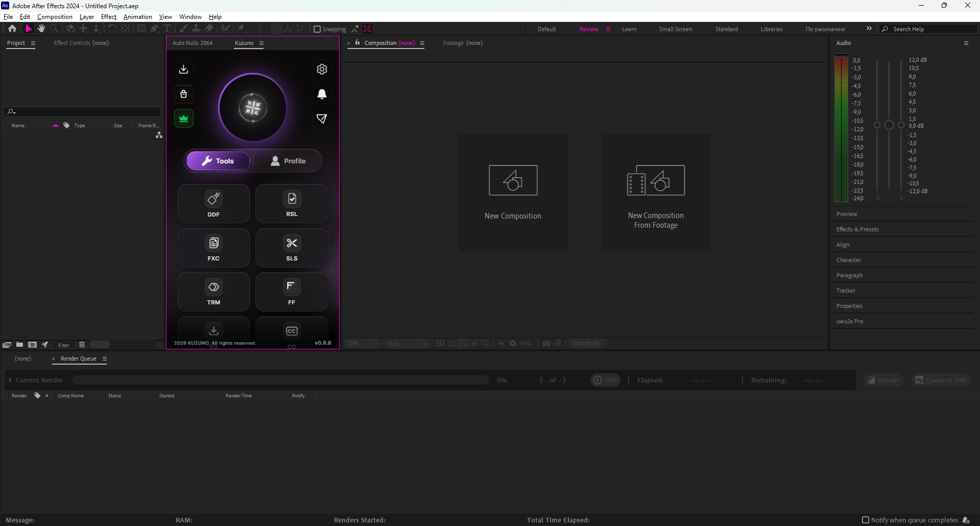Open the Kuzuno panel hamburger menu
This screenshot has height=526, width=980.
[x=261, y=43]
